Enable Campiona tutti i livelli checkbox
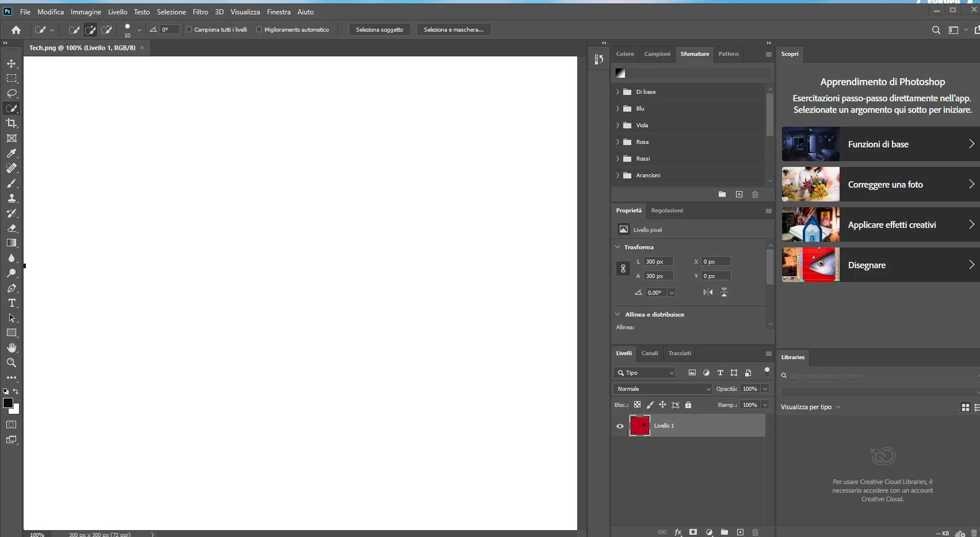This screenshot has width=980, height=537. [x=189, y=29]
